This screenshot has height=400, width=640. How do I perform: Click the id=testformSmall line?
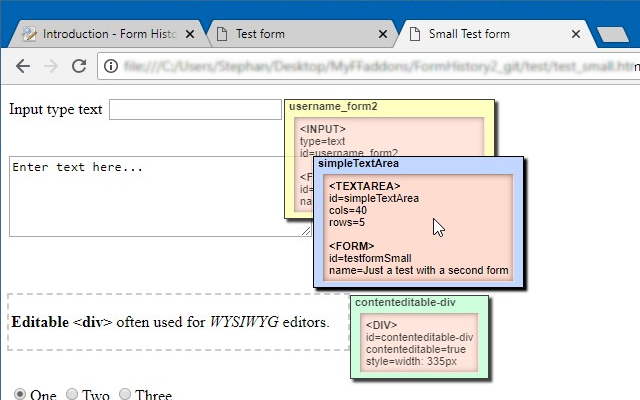click(x=370, y=258)
